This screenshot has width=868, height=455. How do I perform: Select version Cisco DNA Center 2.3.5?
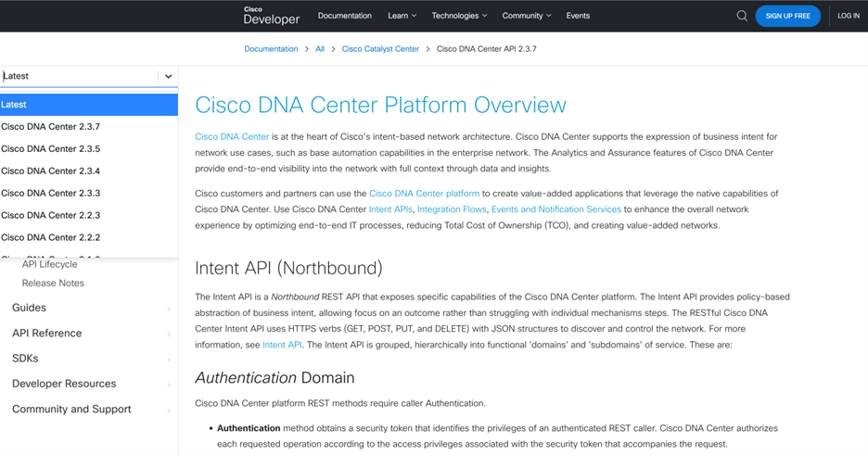click(89, 148)
